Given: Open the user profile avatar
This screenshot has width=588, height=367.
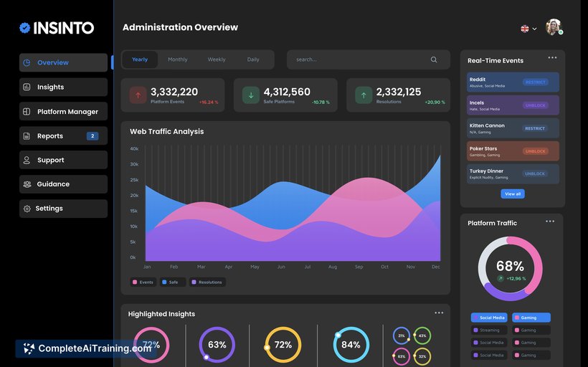Looking at the screenshot, I should pos(554,27).
